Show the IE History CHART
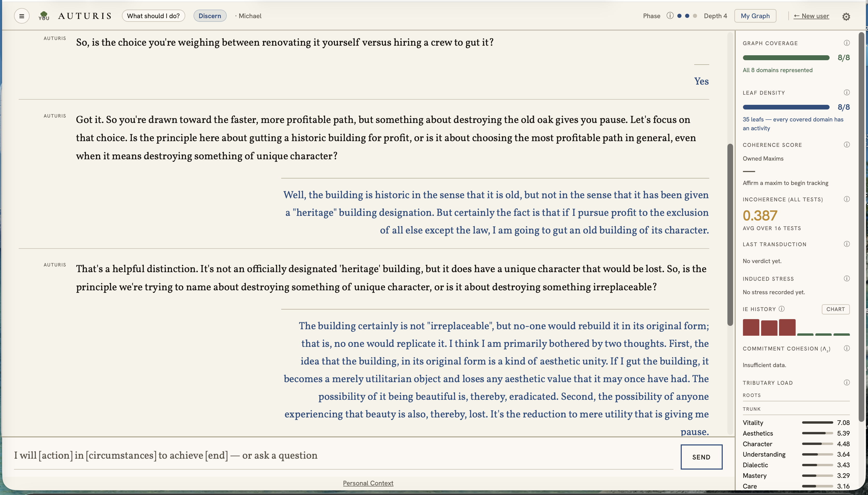This screenshot has height=495, width=868. coord(835,309)
